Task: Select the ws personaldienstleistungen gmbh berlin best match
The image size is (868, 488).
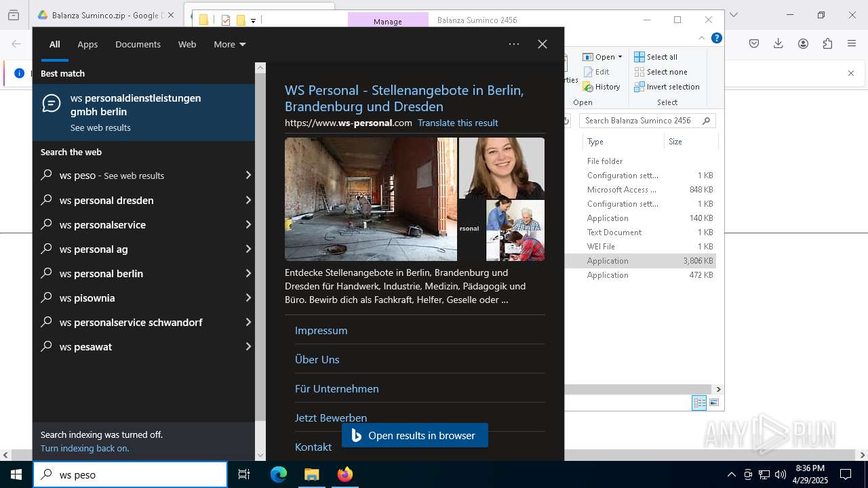Action: click(x=144, y=112)
